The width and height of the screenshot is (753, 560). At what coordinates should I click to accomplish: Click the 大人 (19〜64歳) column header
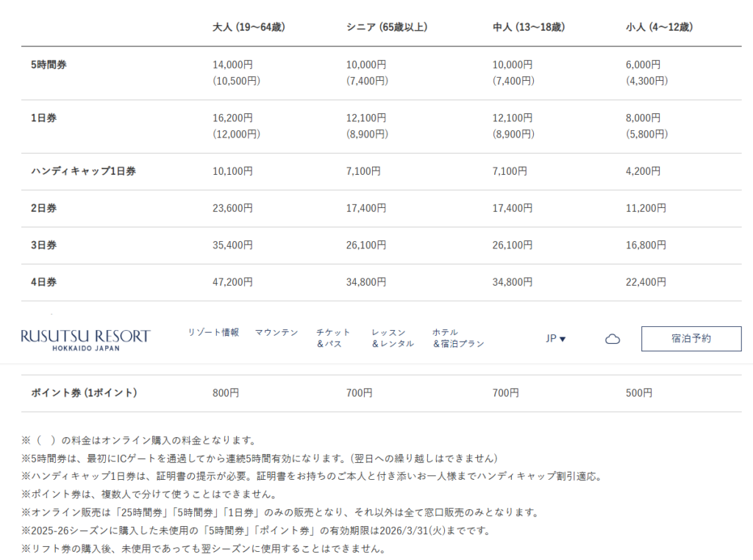pyautogui.click(x=249, y=27)
